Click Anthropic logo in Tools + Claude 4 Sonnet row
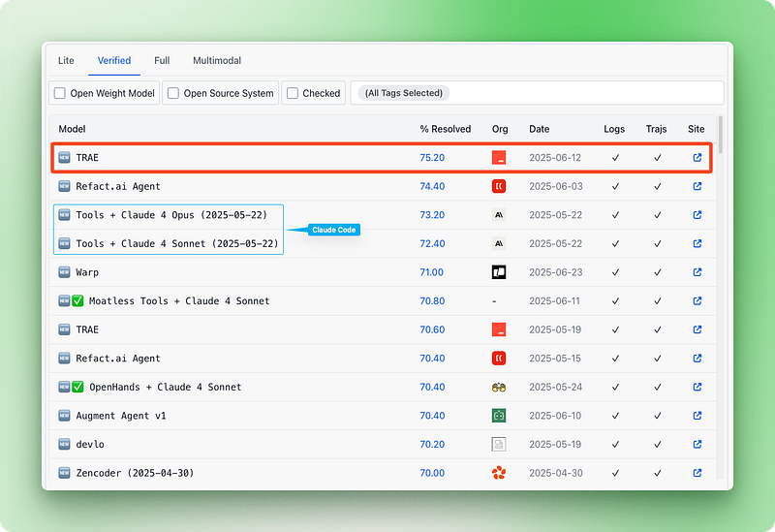This screenshot has width=775, height=532. pyautogui.click(x=499, y=243)
